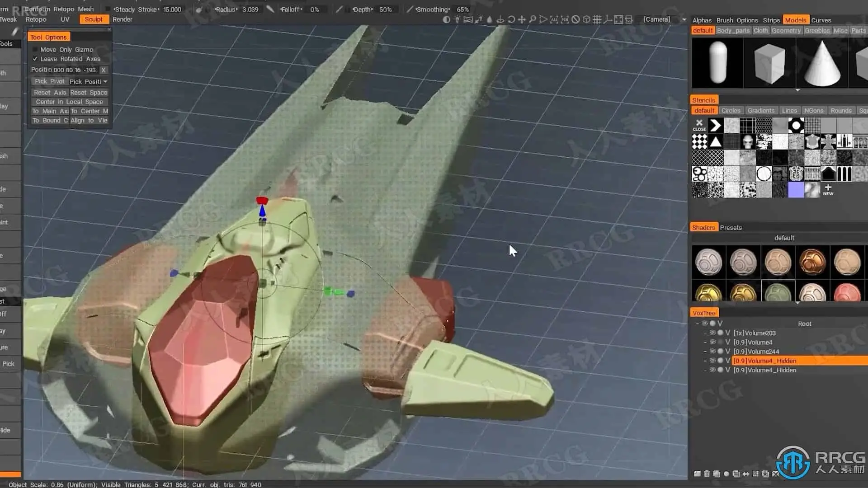Click the Reset Axis button
The image size is (868, 488).
50,93
